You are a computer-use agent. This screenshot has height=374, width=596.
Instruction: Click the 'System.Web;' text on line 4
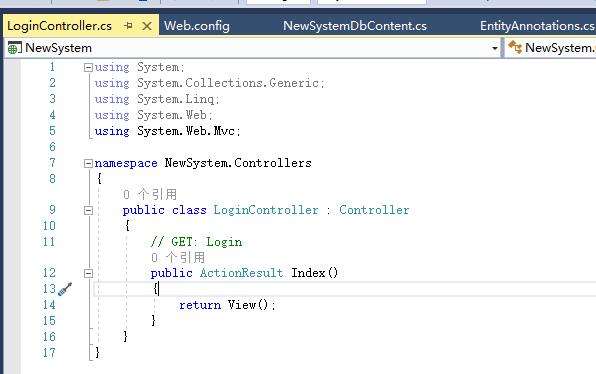click(x=174, y=115)
